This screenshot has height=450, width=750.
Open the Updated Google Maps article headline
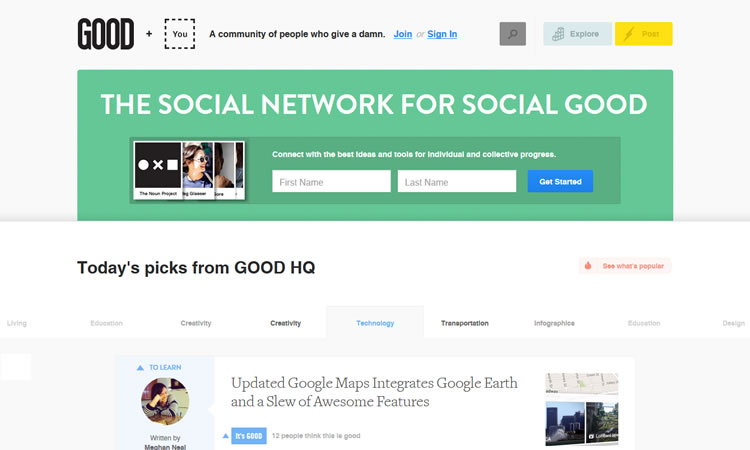(x=374, y=392)
